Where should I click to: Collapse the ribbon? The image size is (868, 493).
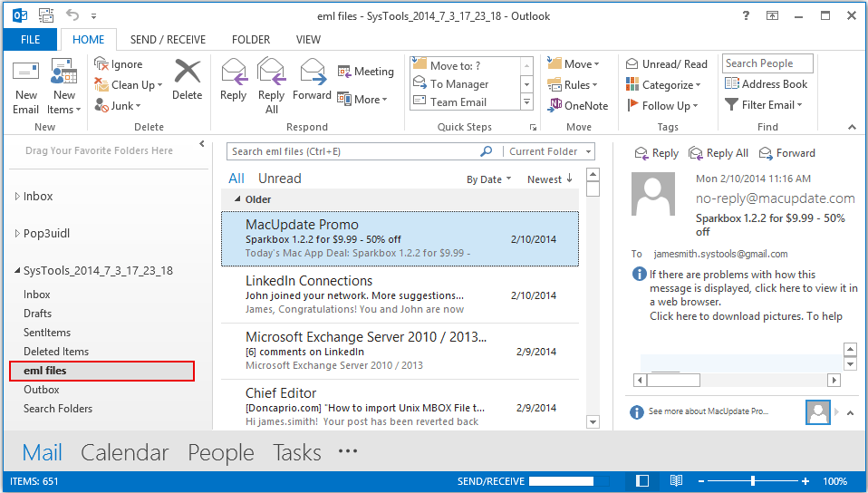coord(852,128)
